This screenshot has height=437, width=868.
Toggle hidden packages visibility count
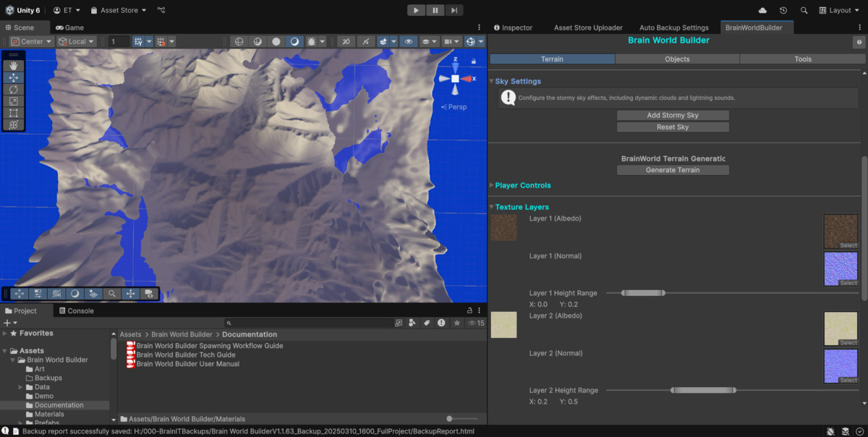pyautogui.click(x=476, y=323)
